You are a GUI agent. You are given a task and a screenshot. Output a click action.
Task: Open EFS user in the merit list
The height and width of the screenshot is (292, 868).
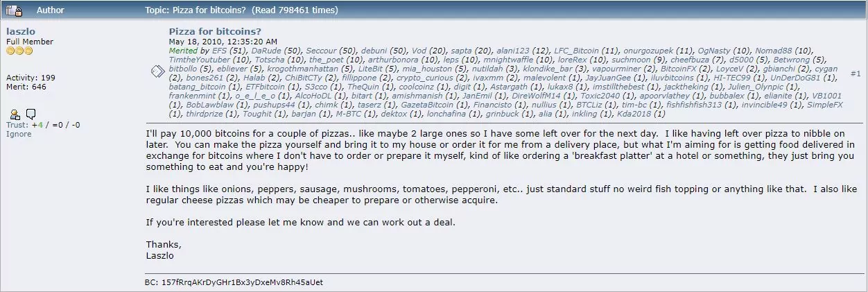219,51
